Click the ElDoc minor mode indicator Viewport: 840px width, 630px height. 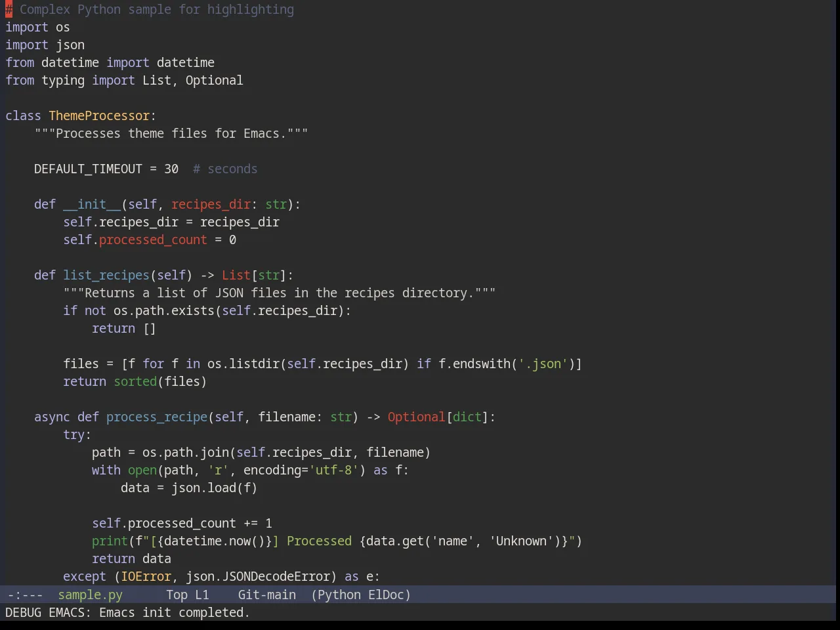(386, 595)
